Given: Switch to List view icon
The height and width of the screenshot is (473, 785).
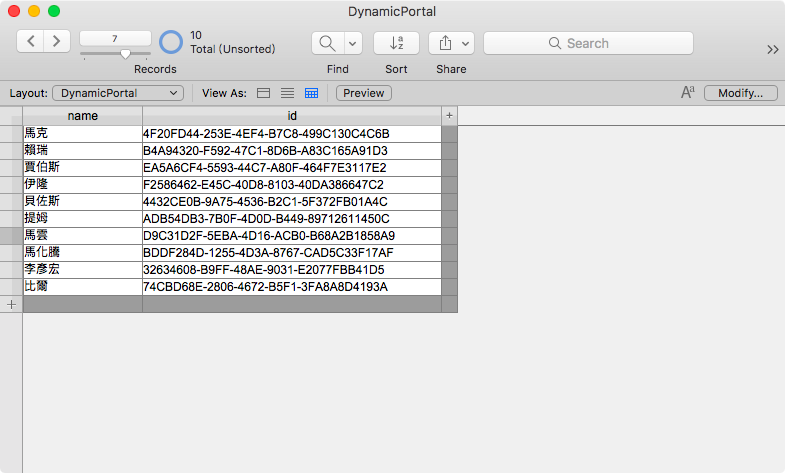Looking at the screenshot, I should tap(287, 93).
